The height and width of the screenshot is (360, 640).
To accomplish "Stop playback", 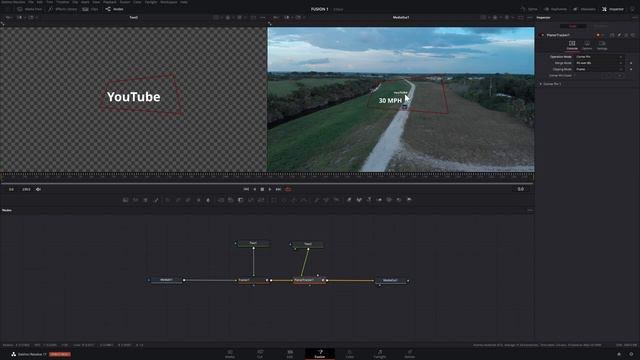I will [x=262, y=189].
